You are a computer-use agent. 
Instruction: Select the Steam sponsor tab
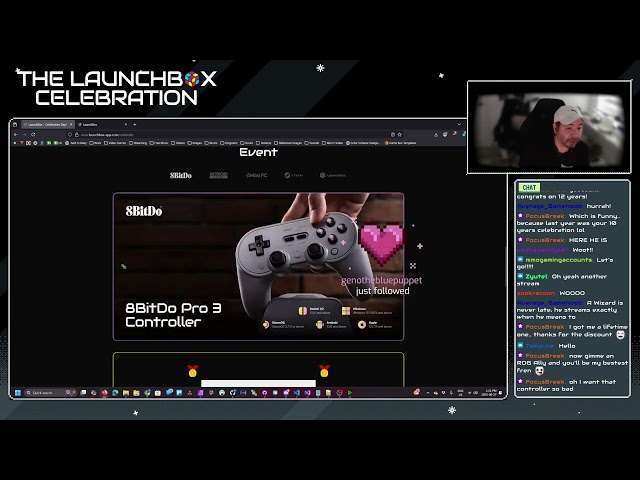[293, 176]
